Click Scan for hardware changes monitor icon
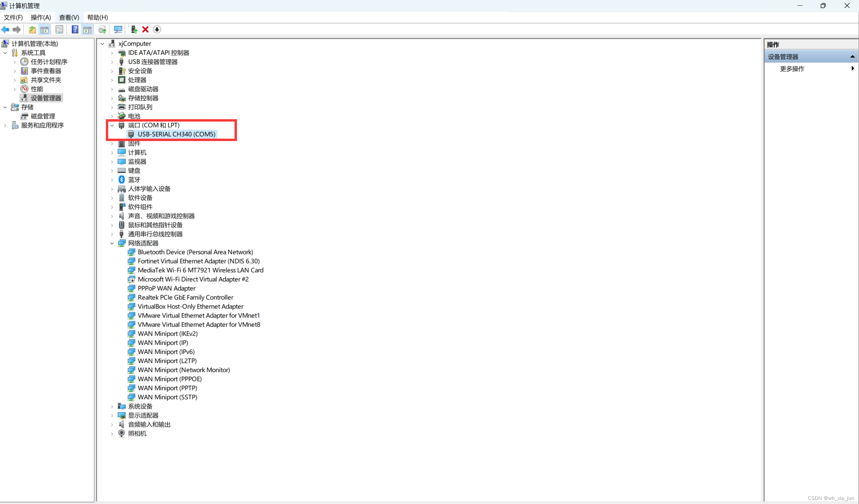859x504 pixels. [118, 30]
